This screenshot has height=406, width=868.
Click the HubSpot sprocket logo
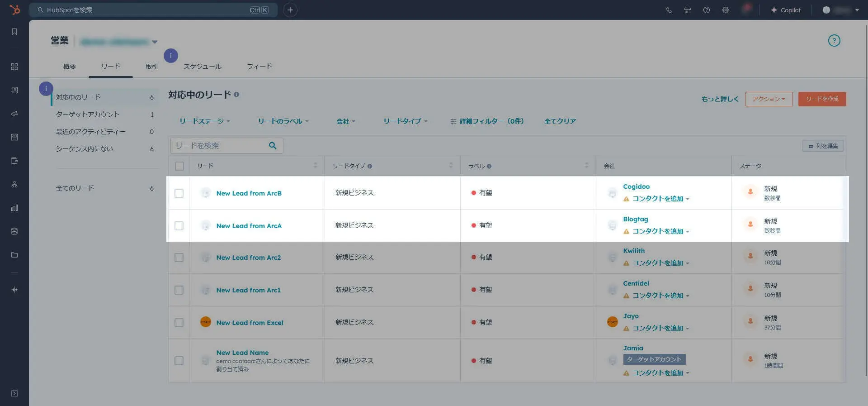(x=15, y=10)
